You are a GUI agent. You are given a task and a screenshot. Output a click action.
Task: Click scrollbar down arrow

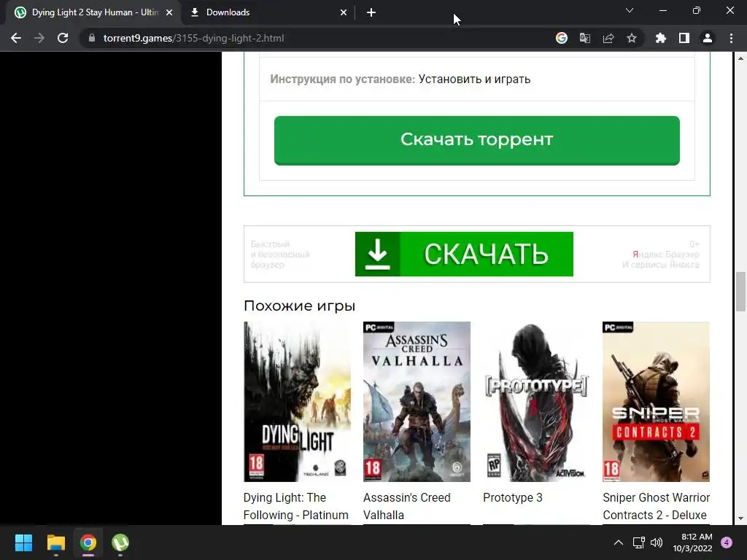click(740, 518)
